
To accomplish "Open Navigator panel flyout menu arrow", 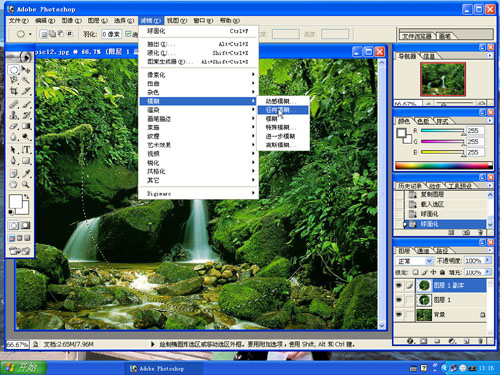I will pyautogui.click(x=490, y=55).
